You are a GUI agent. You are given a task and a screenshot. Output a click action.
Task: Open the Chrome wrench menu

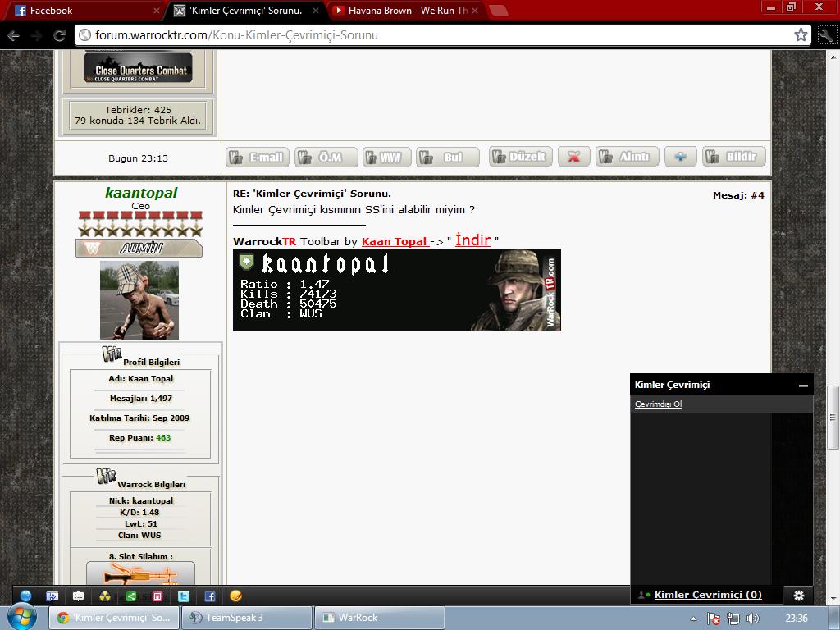(x=826, y=35)
